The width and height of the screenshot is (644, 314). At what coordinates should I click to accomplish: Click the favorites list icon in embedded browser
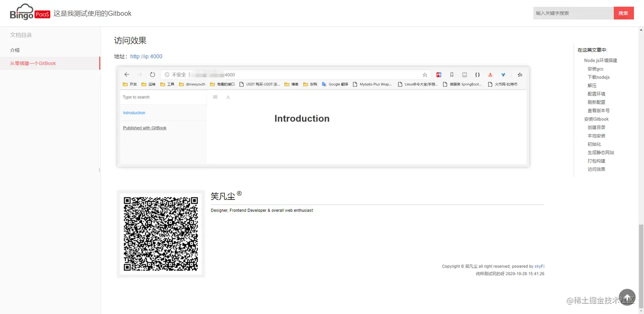(x=520, y=74)
